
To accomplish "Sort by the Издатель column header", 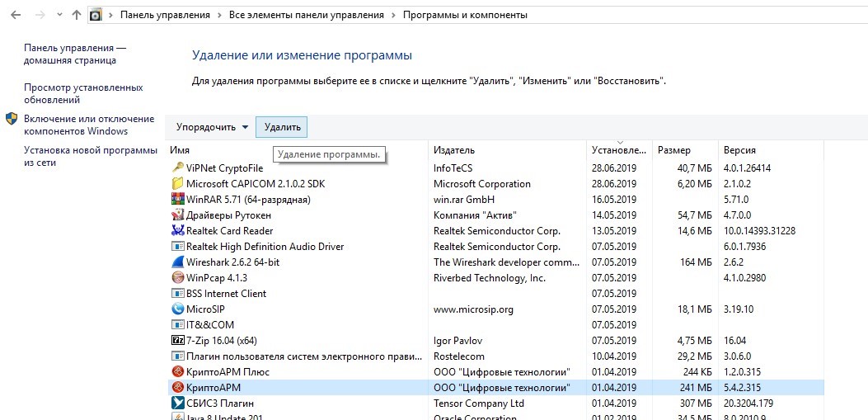I will tap(454, 150).
